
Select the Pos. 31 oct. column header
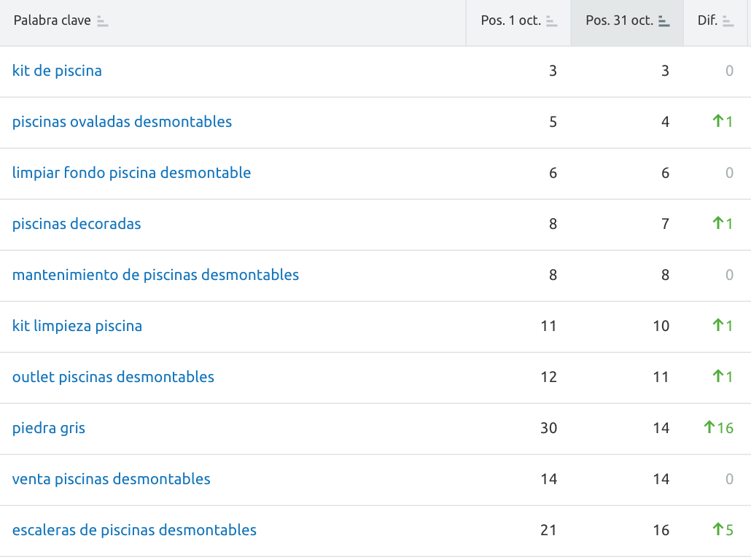(627, 23)
